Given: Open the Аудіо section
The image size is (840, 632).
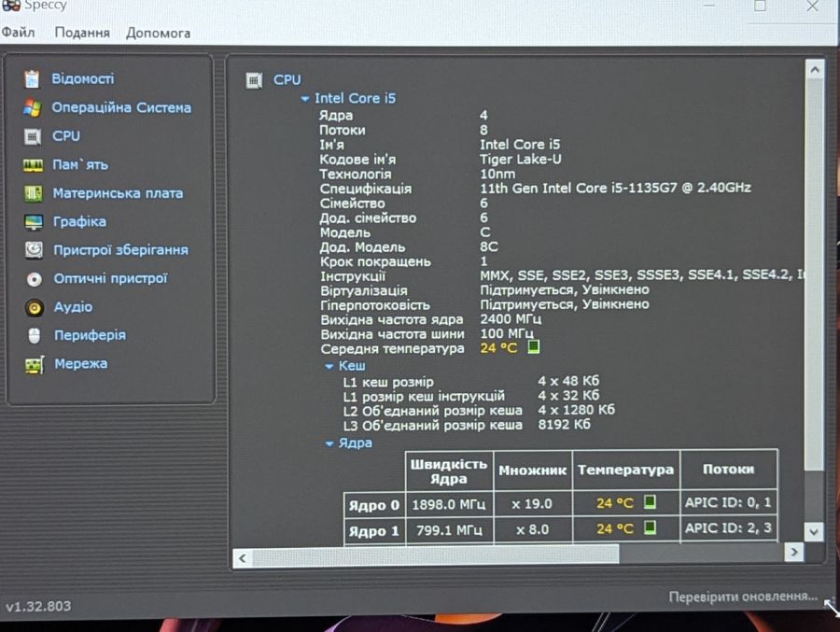Looking at the screenshot, I should (x=73, y=307).
